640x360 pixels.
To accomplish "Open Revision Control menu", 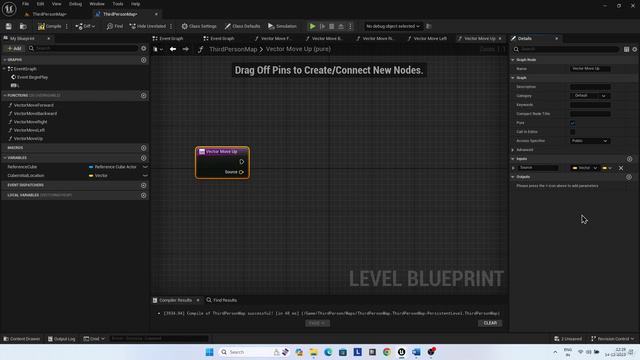I will click(x=612, y=339).
